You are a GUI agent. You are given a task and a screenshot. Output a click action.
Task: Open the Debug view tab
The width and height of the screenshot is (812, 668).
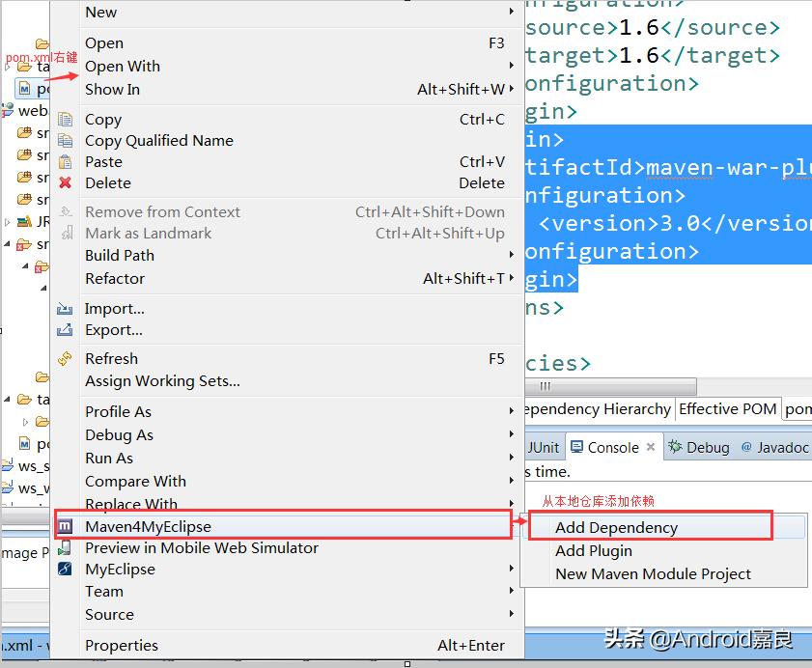pyautogui.click(x=699, y=447)
